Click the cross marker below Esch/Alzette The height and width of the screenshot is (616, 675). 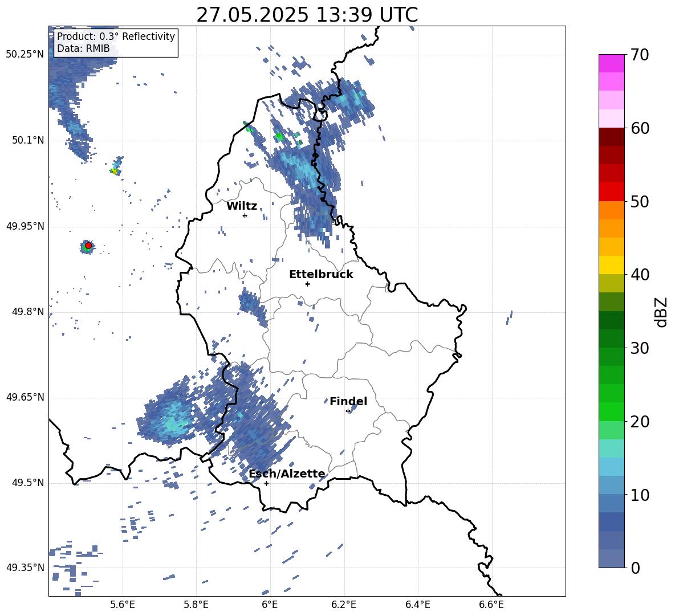[266, 483]
